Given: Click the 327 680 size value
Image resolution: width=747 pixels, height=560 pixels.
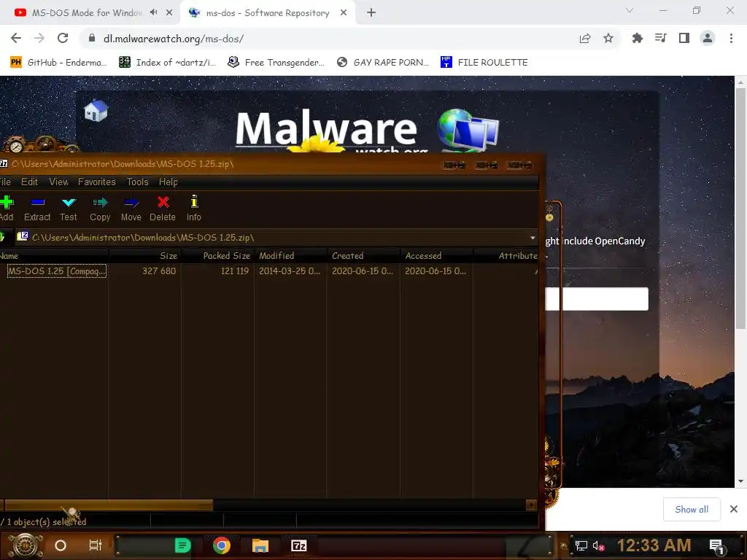Looking at the screenshot, I should [x=159, y=271].
